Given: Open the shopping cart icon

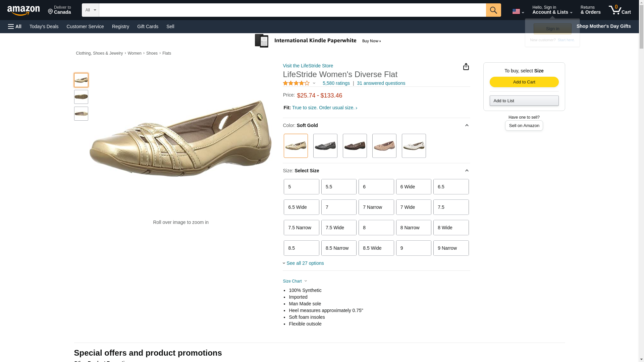Looking at the screenshot, I should [620, 10].
